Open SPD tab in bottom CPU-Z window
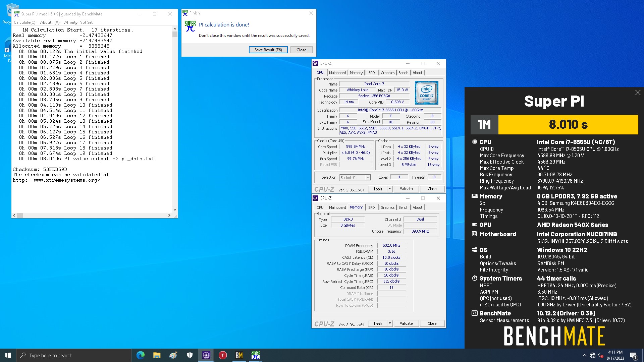 (x=371, y=207)
